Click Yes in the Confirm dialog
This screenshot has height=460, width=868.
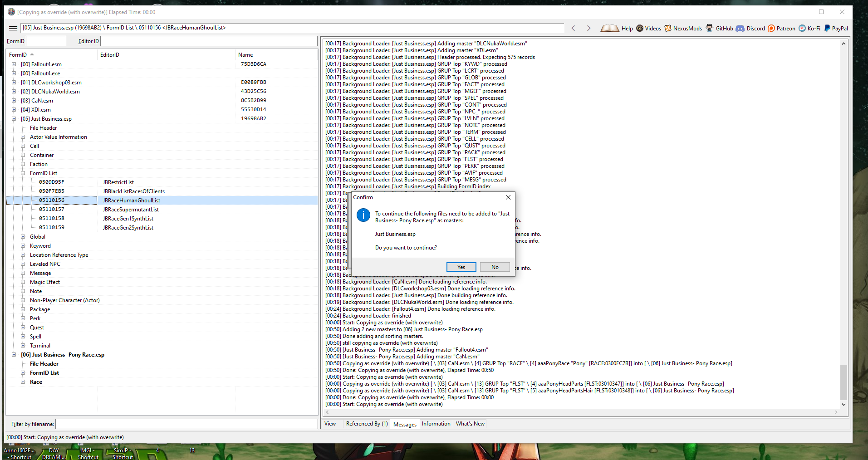pyautogui.click(x=461, y=267)
